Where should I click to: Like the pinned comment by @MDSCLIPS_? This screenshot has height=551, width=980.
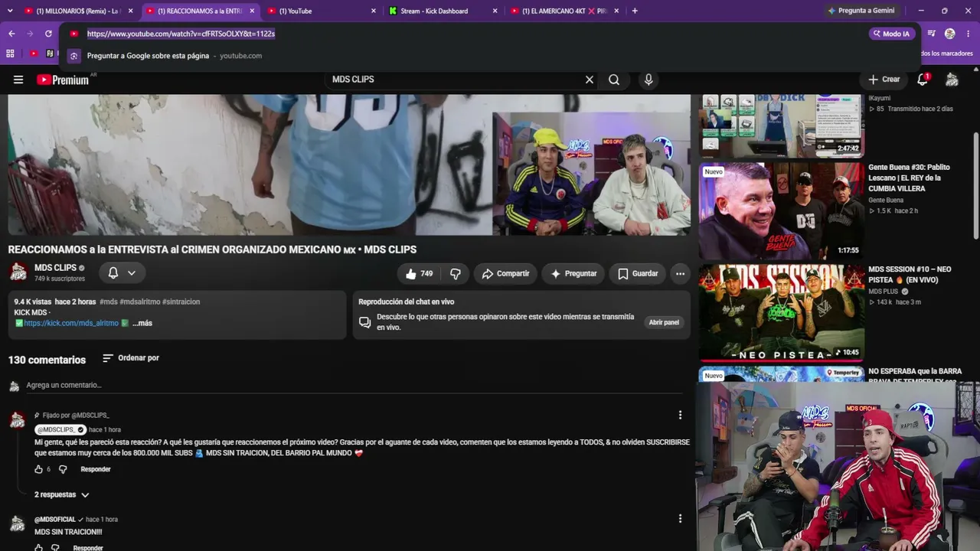coord(39,469)
